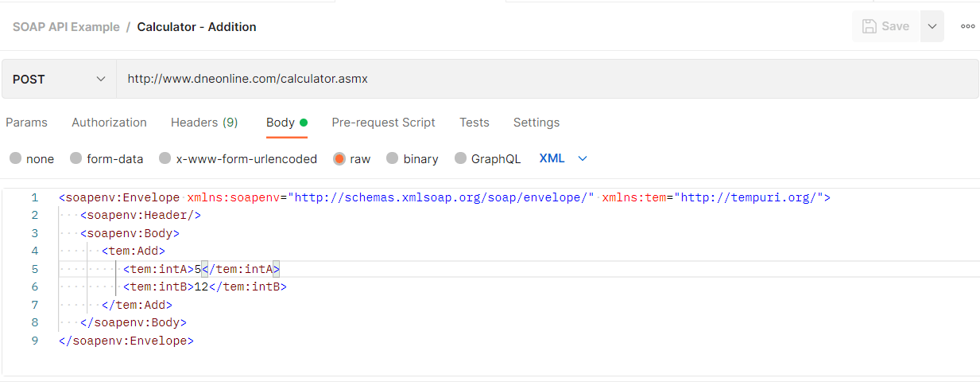Switch to the Authorization tab

[x=109, y=123]
